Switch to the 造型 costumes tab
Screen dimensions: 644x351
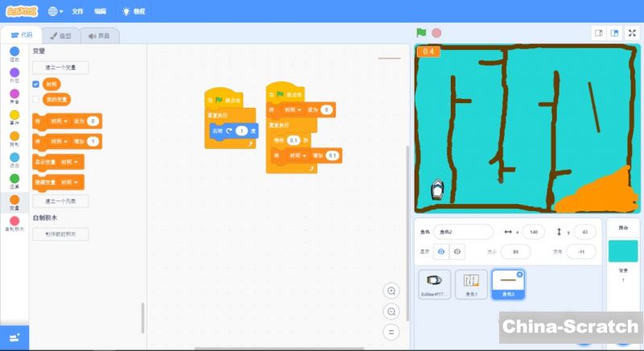tap(60, 35)
